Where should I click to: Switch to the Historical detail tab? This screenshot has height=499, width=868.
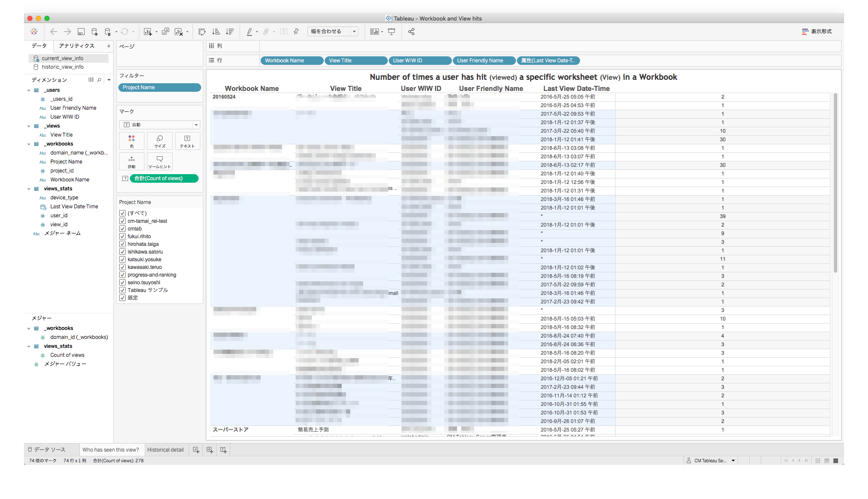(x=166, y=449)
